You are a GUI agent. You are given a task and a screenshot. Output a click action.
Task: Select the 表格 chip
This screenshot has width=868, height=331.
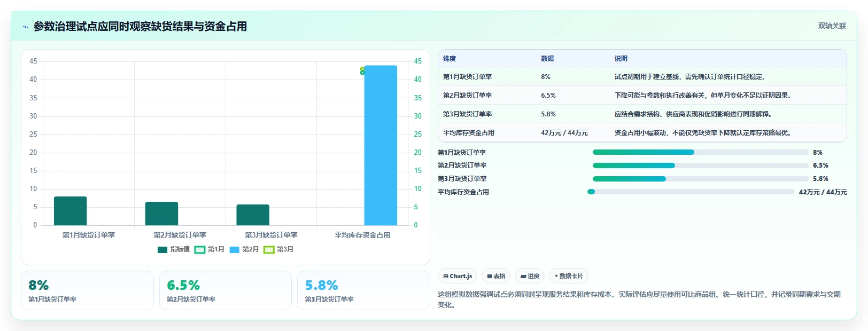point(496,276)
